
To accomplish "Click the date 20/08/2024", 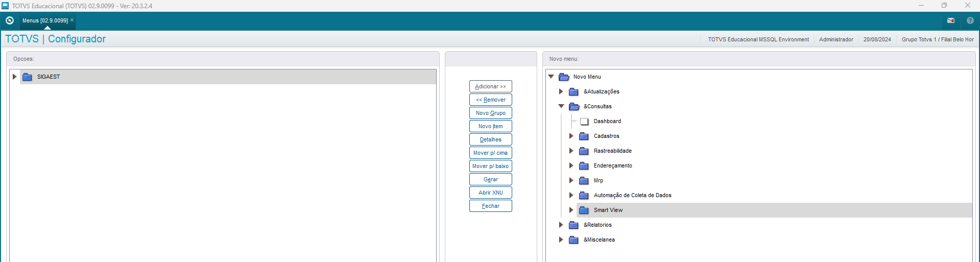I will 877,39.
